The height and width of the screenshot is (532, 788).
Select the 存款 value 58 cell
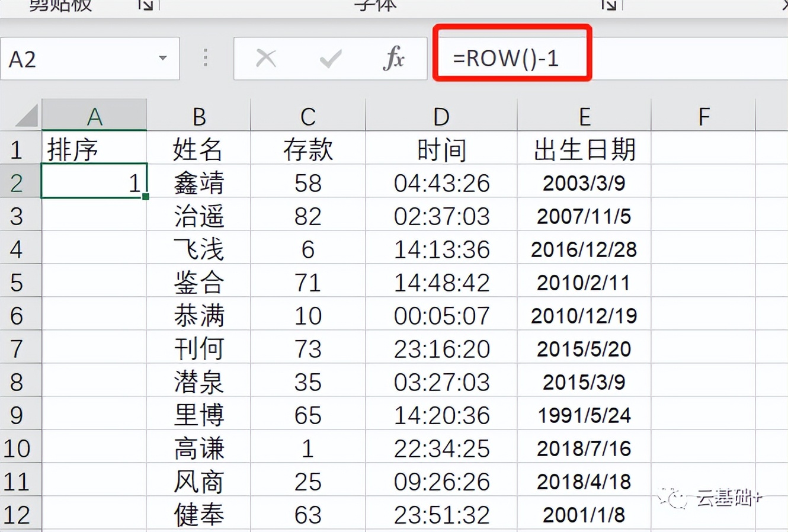coord(307,182)
